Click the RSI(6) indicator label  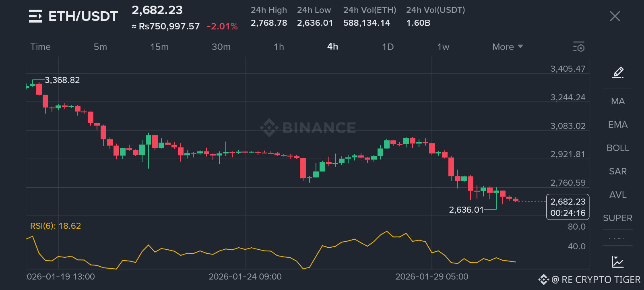point(56,226)
